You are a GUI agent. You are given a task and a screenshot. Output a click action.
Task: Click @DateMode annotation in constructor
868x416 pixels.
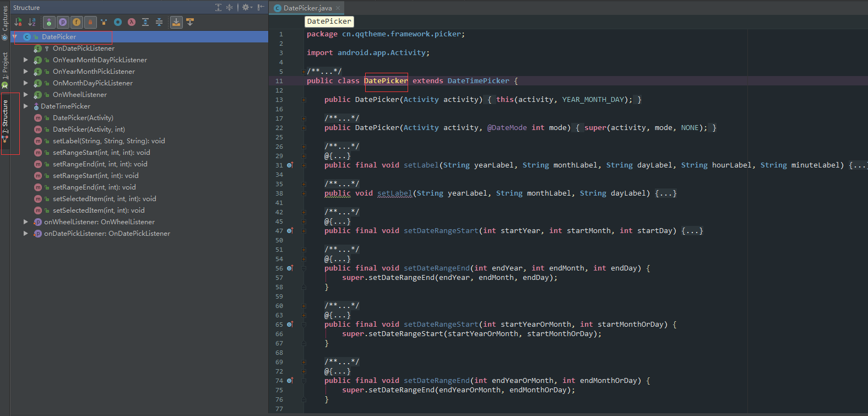(507, 128)
